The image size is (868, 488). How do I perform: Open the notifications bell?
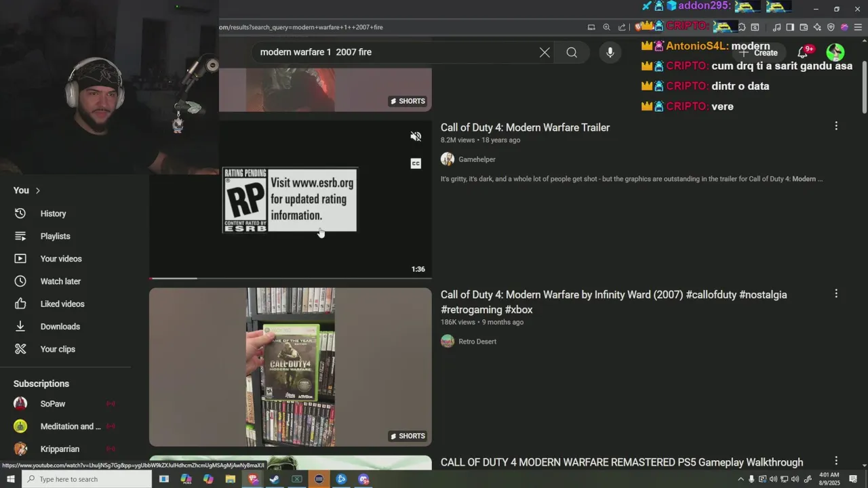[803, 52]
